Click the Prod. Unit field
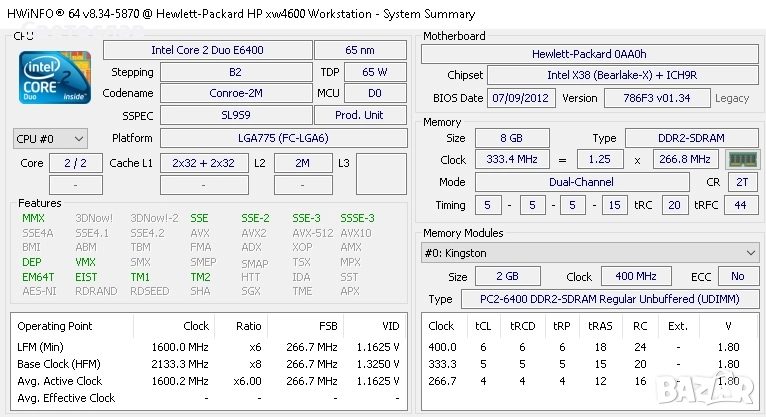Viewport: 766px width, 417px height. tap(360, 115)
